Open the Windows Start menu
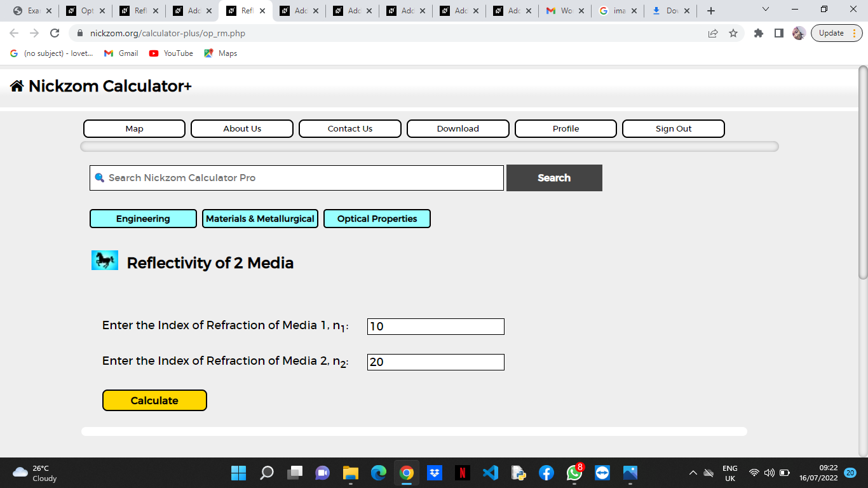 (x=238, y=473)
